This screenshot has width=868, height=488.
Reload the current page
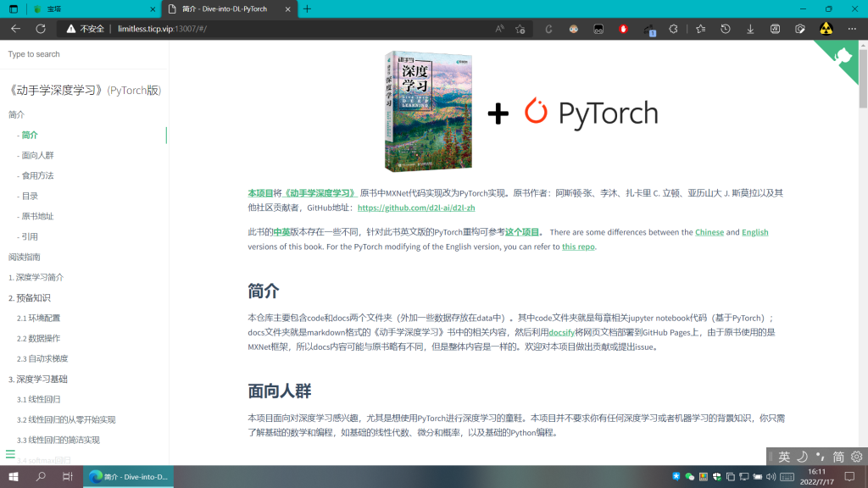(x=41, y=29)
